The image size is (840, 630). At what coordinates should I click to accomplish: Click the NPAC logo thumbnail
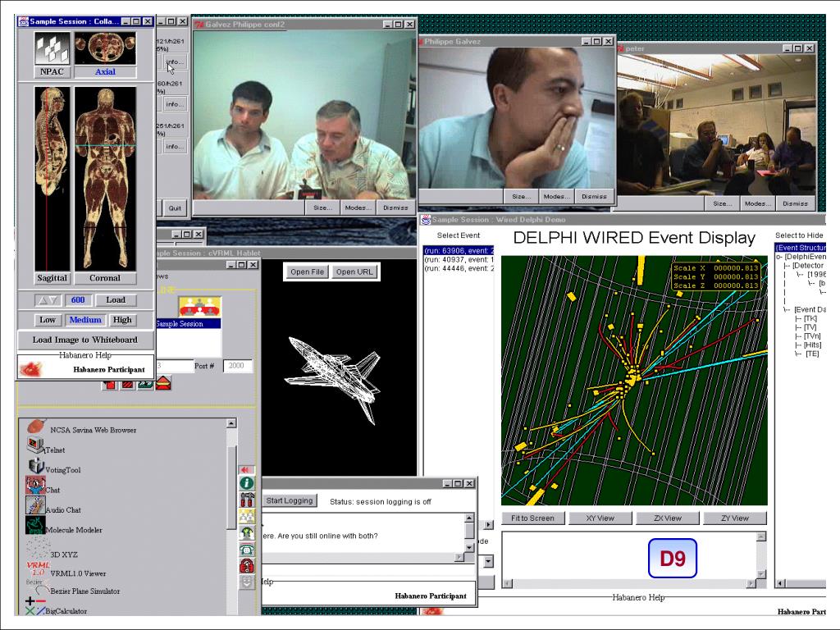52,48
